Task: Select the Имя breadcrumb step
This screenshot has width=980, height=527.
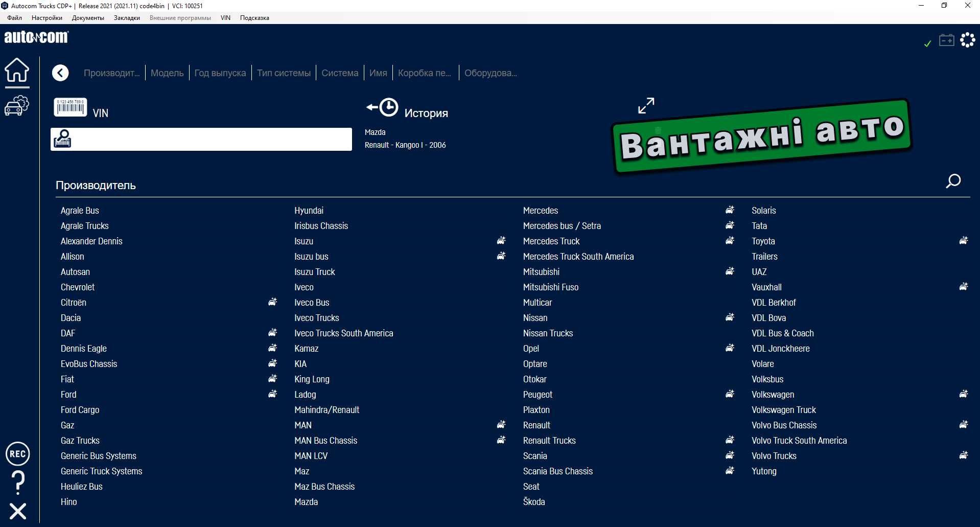Action: click(378, 73)
